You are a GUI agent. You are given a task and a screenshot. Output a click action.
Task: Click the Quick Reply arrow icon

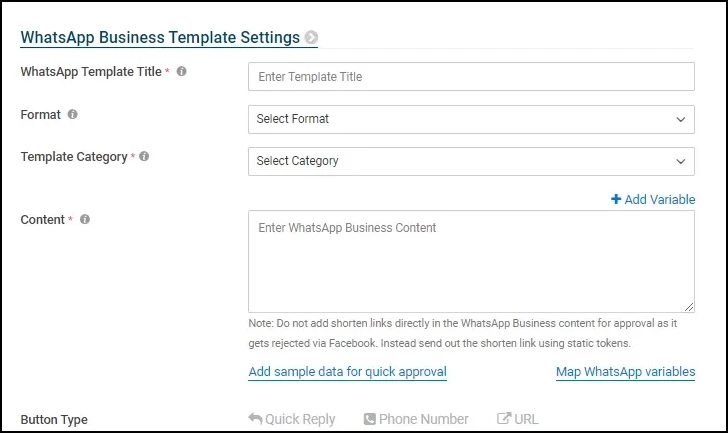point(255,418)
